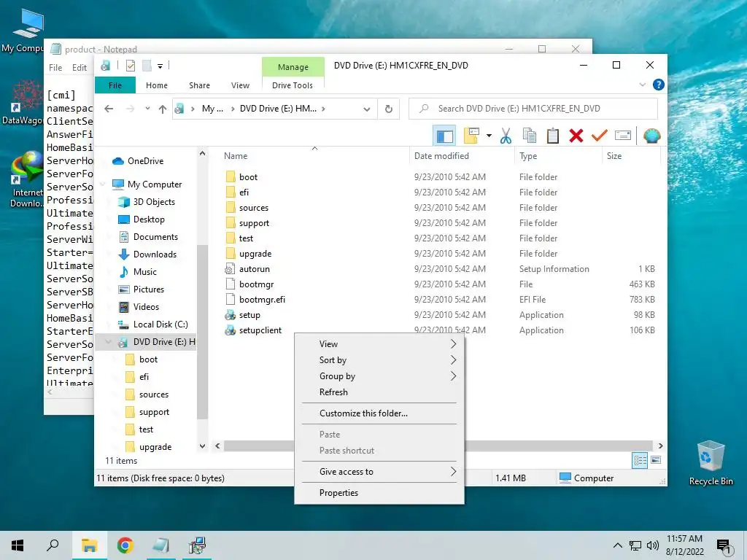Click the quick access Properties checkmark icon

pyautogui.click(x=130, y=66)
